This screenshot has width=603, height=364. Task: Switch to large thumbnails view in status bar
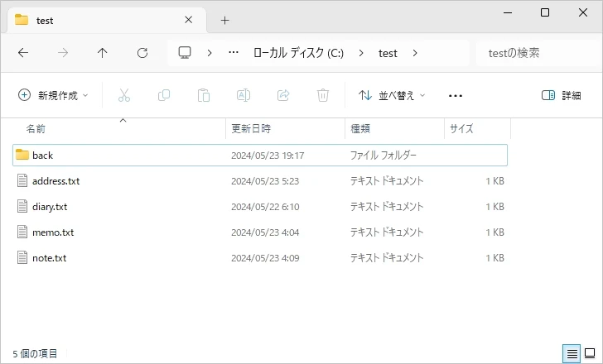[590, 353]
